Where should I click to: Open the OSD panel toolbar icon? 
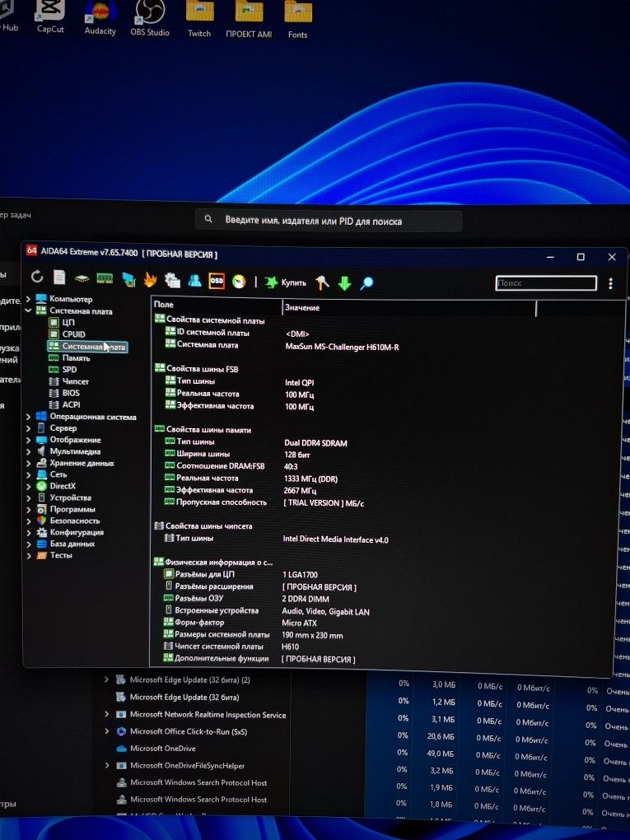point(217,280)
